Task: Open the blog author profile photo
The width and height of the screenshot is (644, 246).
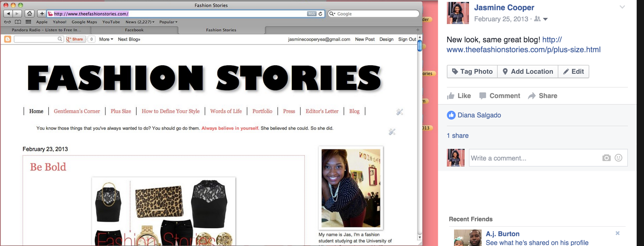Action: tap(351, 188)
